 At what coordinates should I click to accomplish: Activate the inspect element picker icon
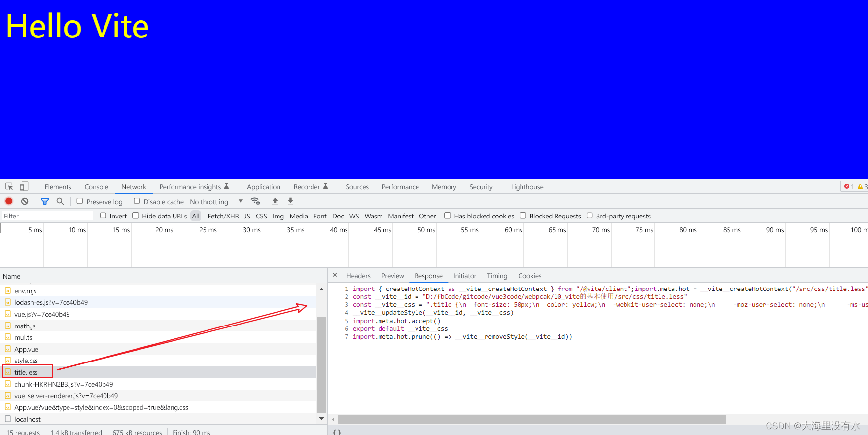tap(9, 186)
